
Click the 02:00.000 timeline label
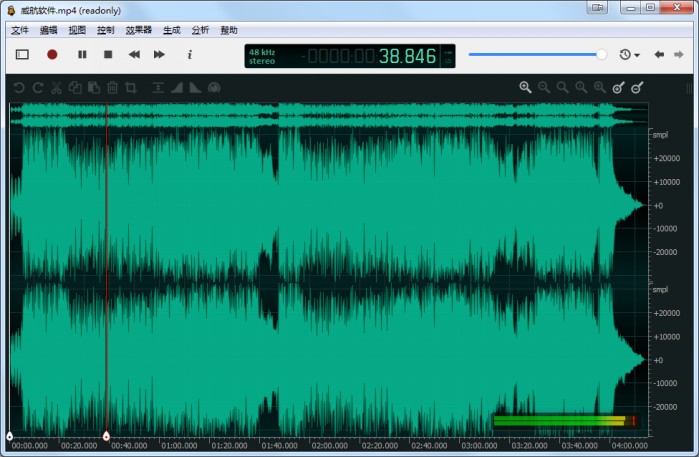click(x=329, y=445)
